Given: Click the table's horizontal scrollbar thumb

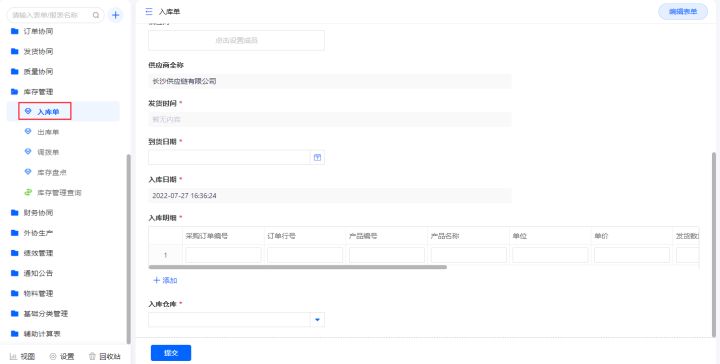Looking at the screenshot, I should [298, 267].
